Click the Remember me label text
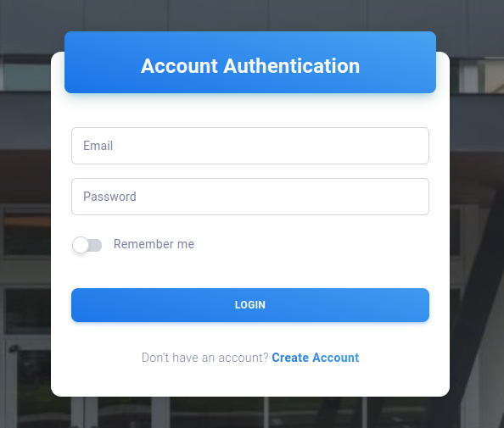 pos(154,244)
